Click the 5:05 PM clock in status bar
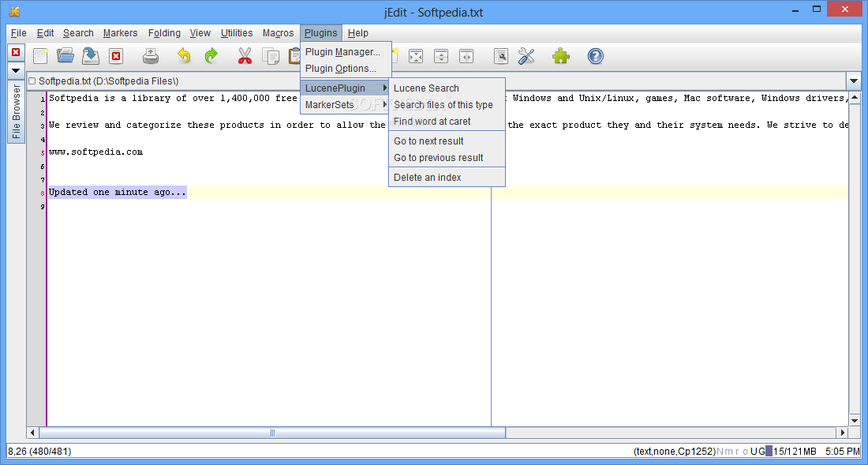868x465 pixels. coord(843,451)
